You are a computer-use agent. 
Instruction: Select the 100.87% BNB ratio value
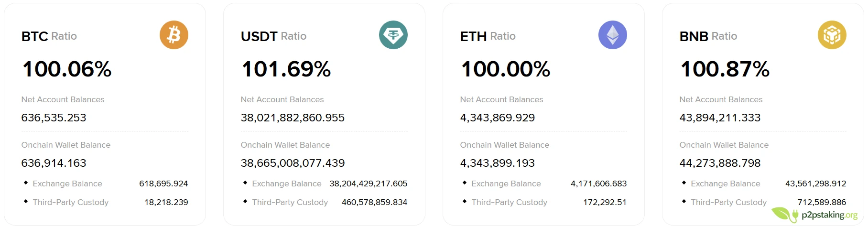tap(725, 69)
